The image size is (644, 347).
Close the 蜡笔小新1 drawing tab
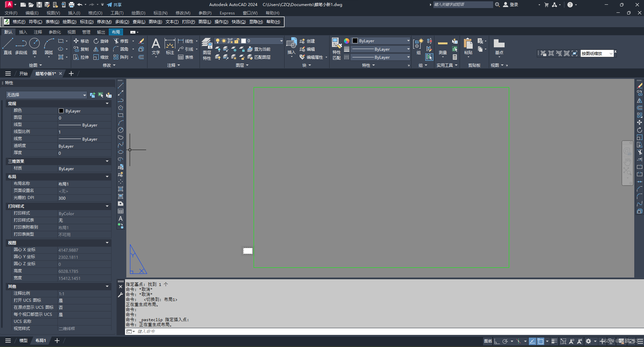[60, 73]
